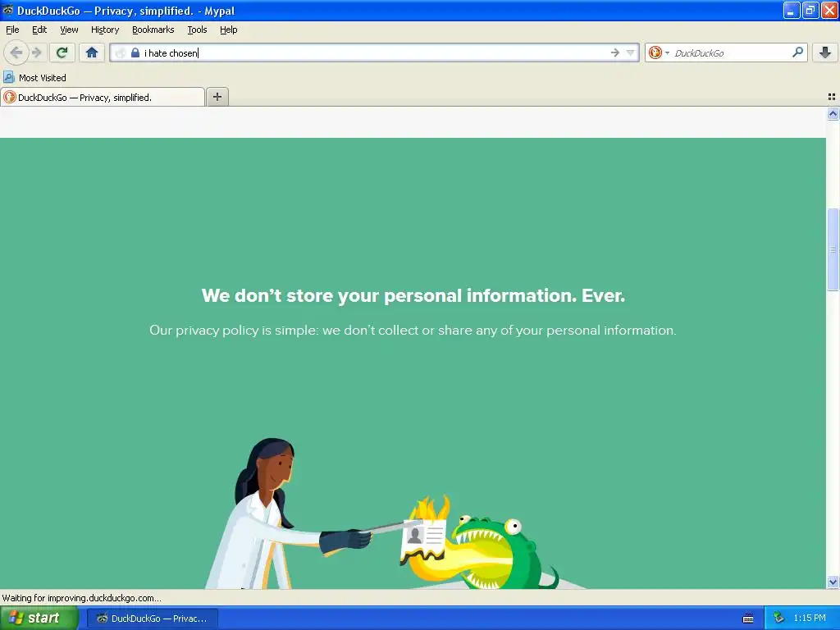Close the Mypal browser window

[x=829, y=10]
